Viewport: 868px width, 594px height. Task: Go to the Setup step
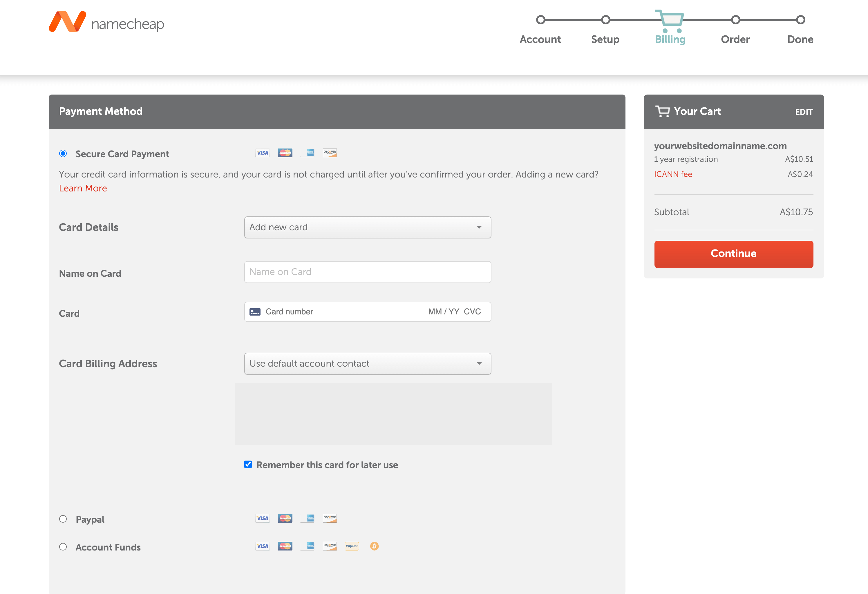pos(605,39)
